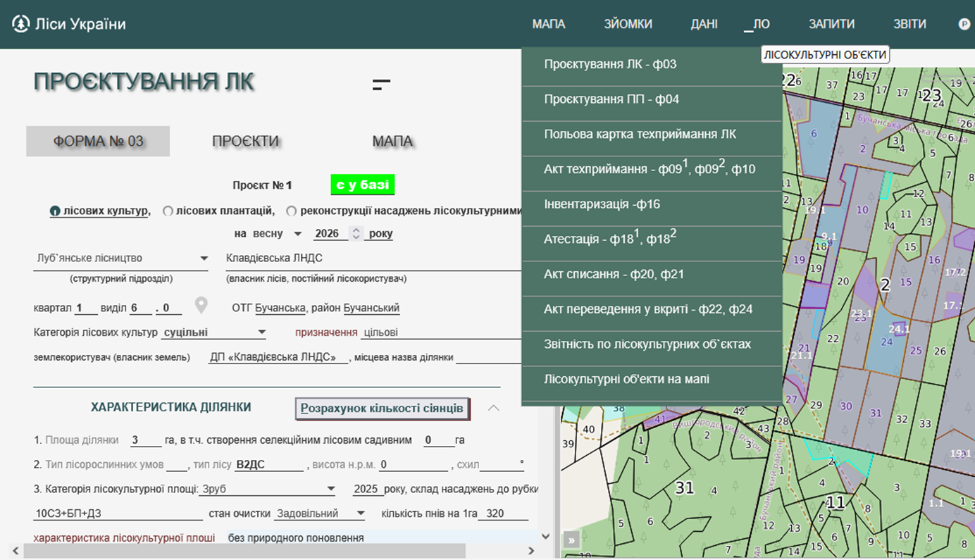The width and height of the screenshot is (975, 560).
Task: Click the селекційним садивним га field
Action: (x=439, y=440)
